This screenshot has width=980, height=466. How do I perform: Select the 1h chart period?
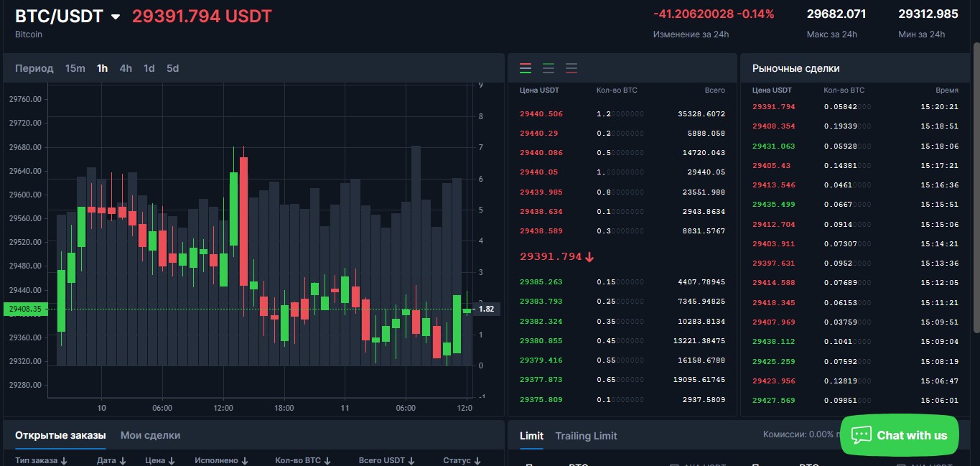(x=102, y=68)
